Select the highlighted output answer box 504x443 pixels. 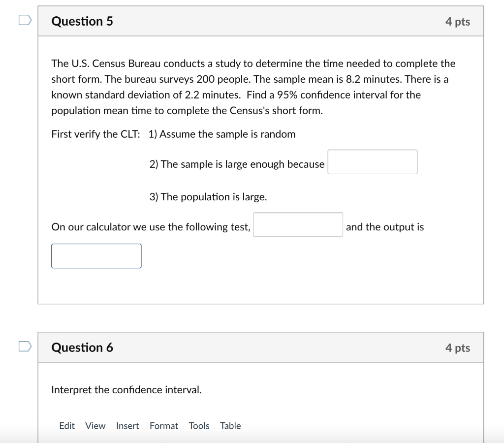tap(96, 255)
